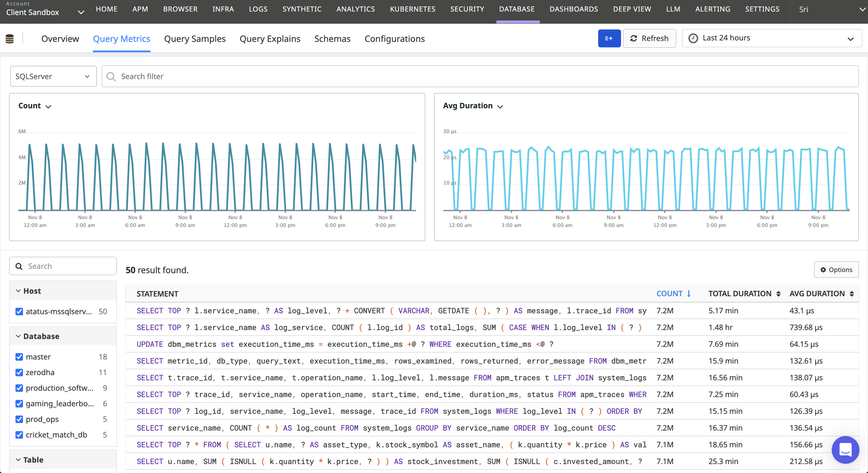Open SETTINGS in top navigation

[762, 9]
